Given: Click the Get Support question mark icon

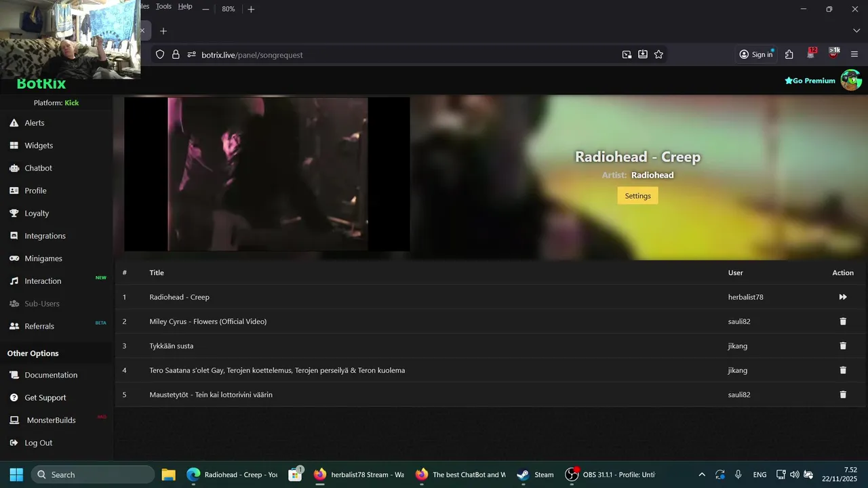Looking at the screenshot, I should click(x=14, y=397).
